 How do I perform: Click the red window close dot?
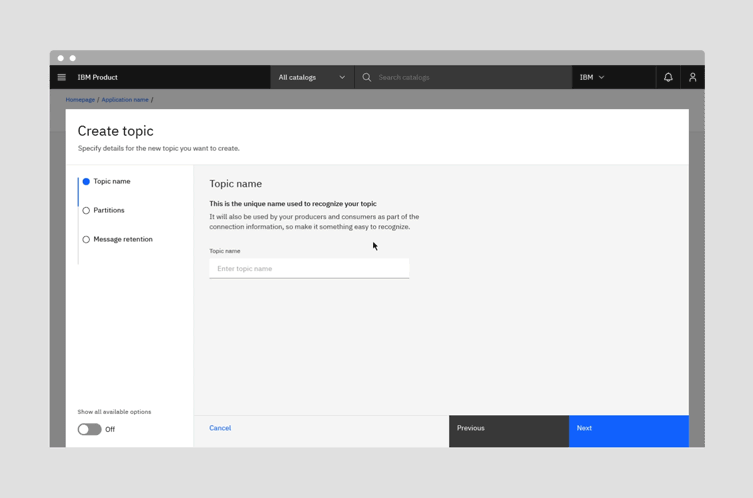60,58
